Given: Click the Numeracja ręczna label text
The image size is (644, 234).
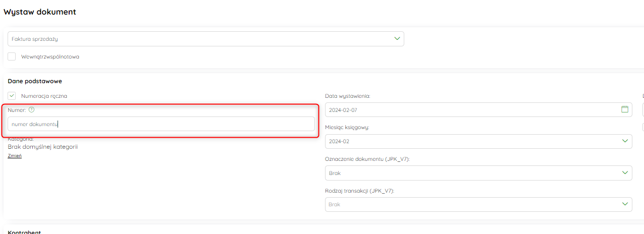Looking at the screenshot, I should 44,95.
